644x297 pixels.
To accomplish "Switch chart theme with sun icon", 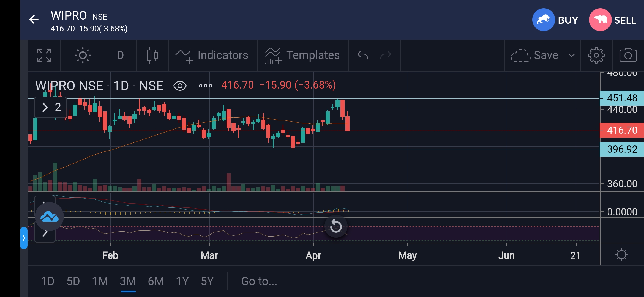I will tap(83, 55).
